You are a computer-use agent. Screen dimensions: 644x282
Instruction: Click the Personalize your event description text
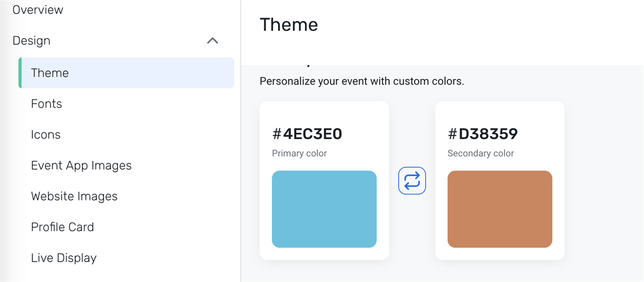(361, 82)
